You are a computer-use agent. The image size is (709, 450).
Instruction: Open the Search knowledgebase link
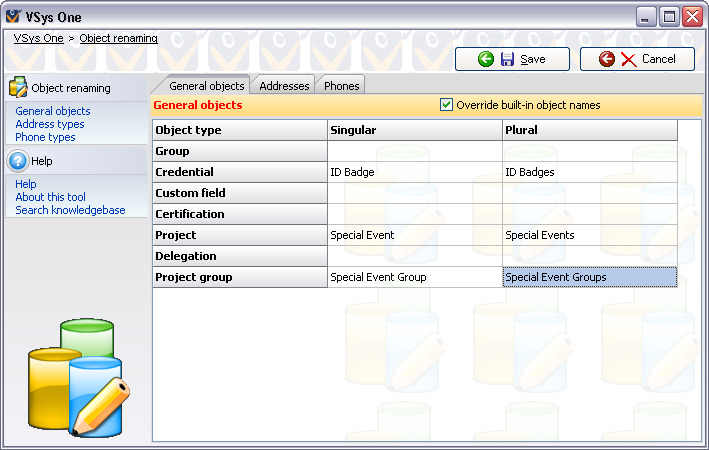(x=70, y=210)
